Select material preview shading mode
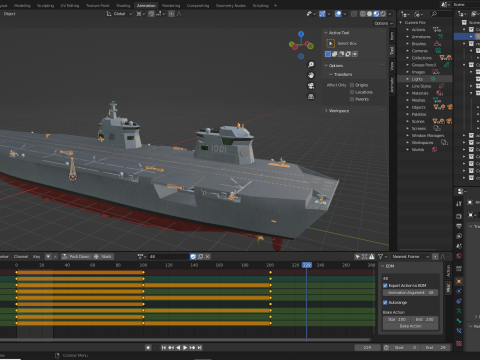The image size is (480, 360). (x=376, y=14)
